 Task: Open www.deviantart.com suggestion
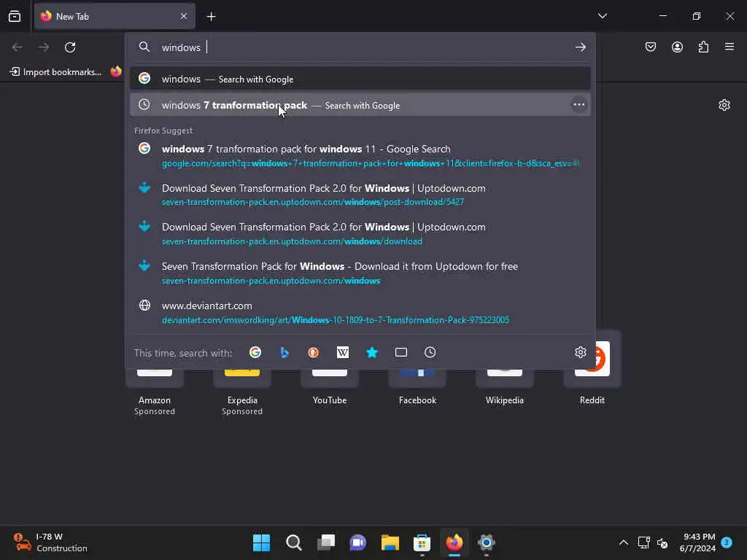click(360, 312)
